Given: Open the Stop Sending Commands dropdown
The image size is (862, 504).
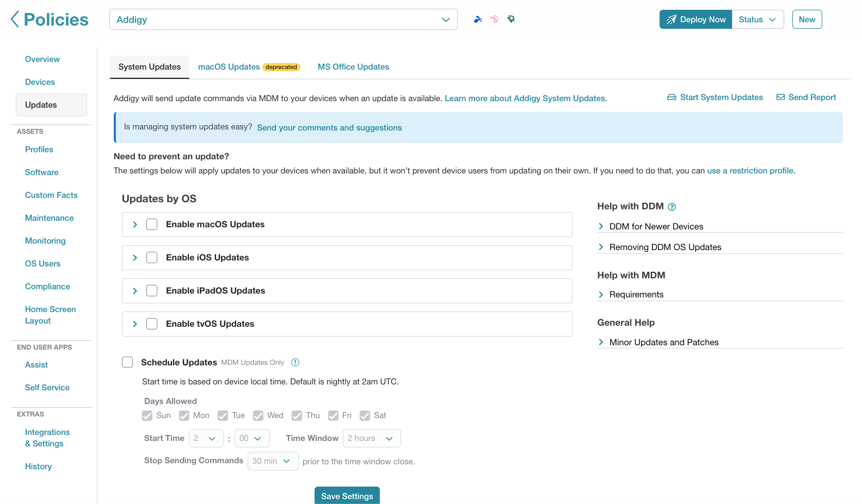Looking at the screenshot, I should 273,461.
